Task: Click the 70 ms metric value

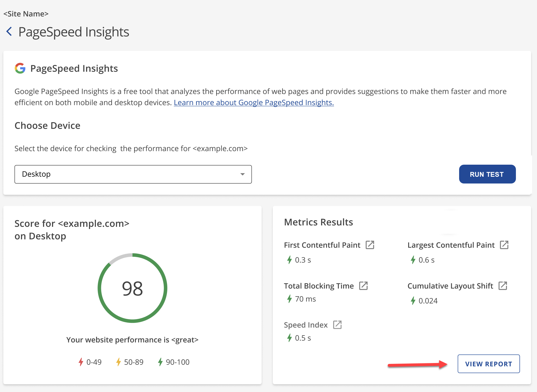Action: tap(305, 299)
